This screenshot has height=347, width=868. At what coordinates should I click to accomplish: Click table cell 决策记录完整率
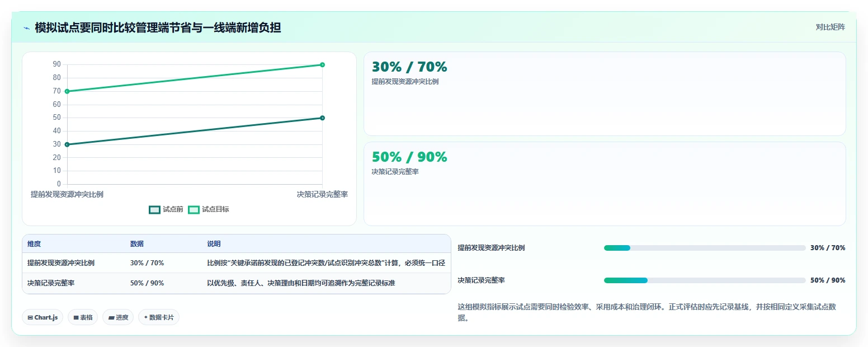pyautogui.click(x=51, y=283)
